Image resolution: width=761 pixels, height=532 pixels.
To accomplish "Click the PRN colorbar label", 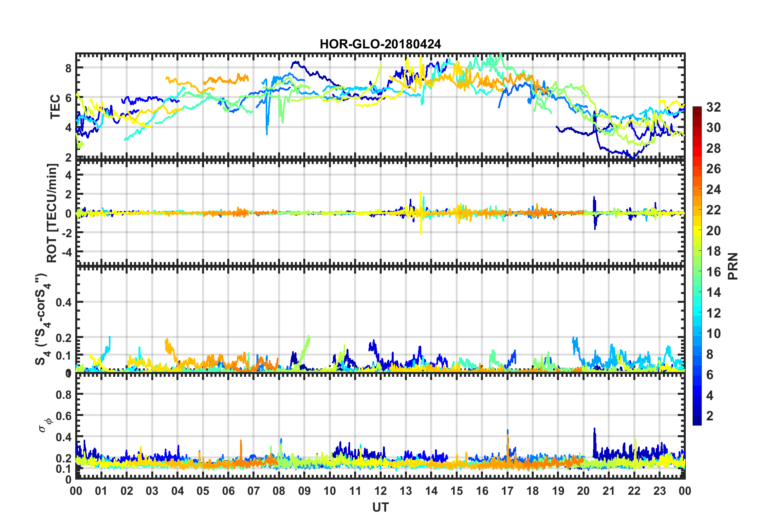I will click(x=733, y=266).
